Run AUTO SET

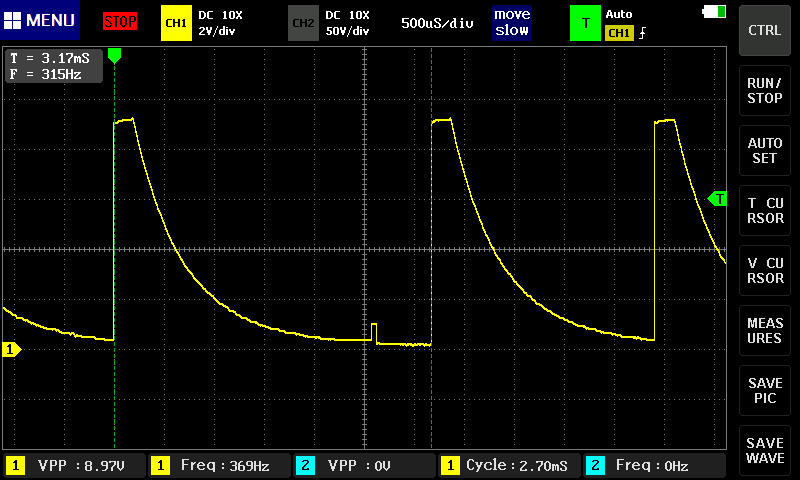(x=765, y=150)
